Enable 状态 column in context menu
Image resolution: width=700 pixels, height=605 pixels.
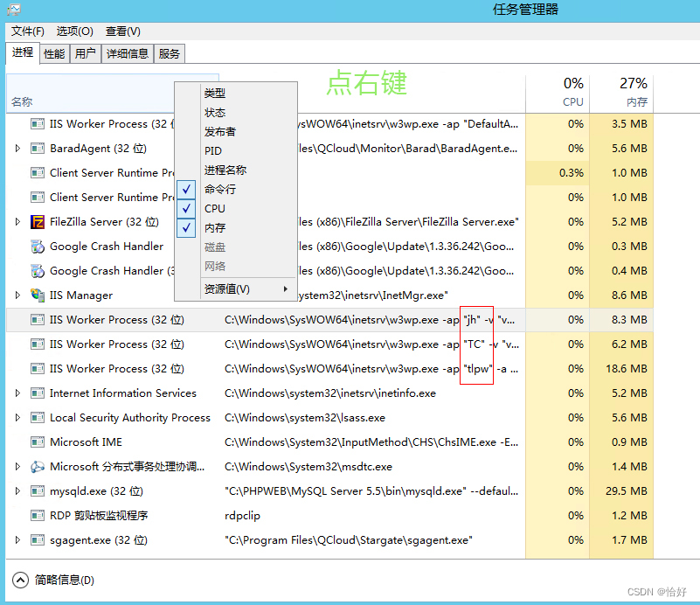click(x=236, y=113)
